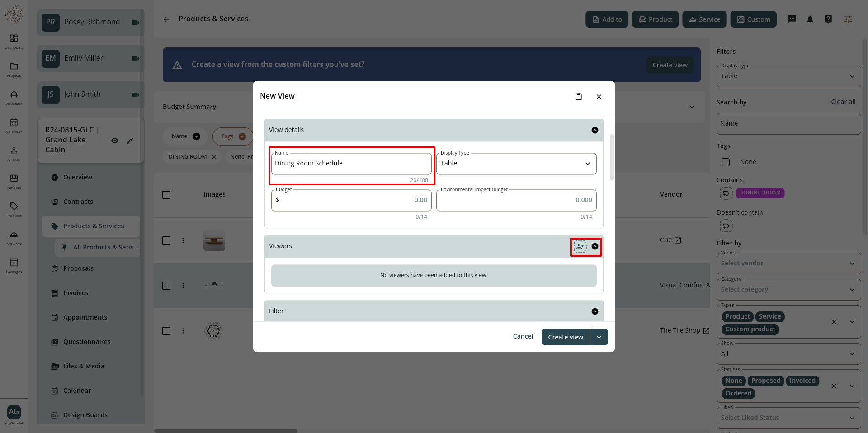This screenshot has width=868, height=433.
Task: Collapse the Filter section in dialog
Action: click(x=595, y=311)
